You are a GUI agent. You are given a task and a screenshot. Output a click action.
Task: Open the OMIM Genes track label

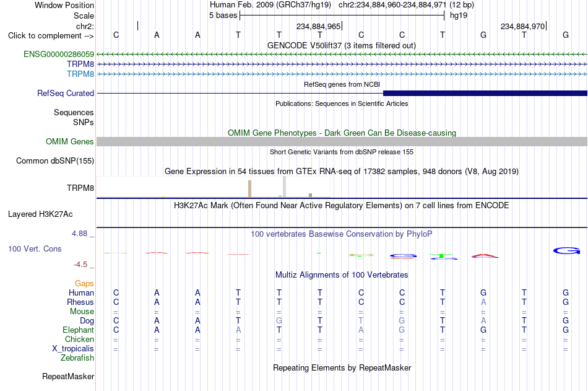click(70, 142)
